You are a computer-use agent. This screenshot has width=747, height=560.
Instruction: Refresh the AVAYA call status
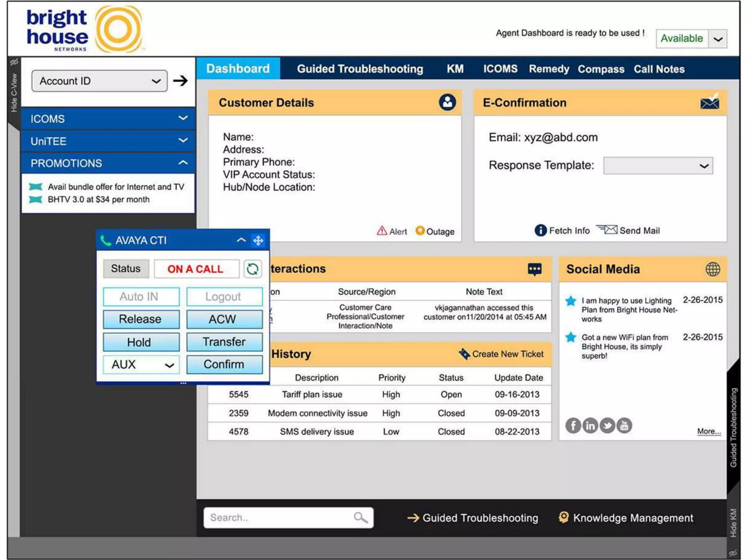[x=252, y=269]
